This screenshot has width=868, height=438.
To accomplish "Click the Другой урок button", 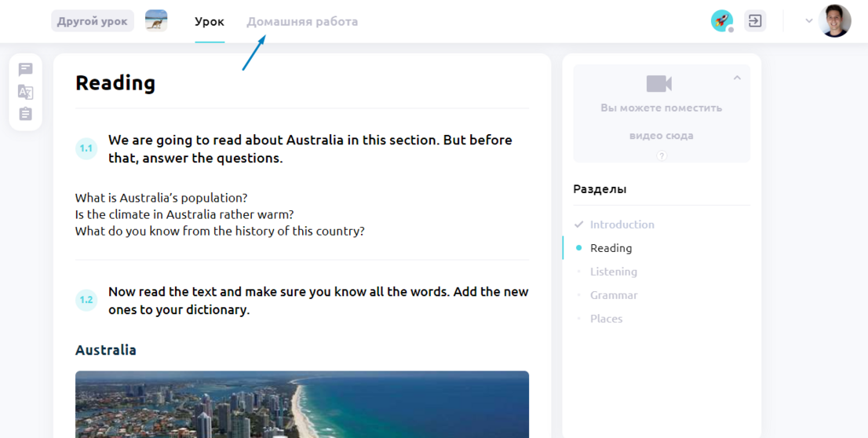I will point(93,21).
